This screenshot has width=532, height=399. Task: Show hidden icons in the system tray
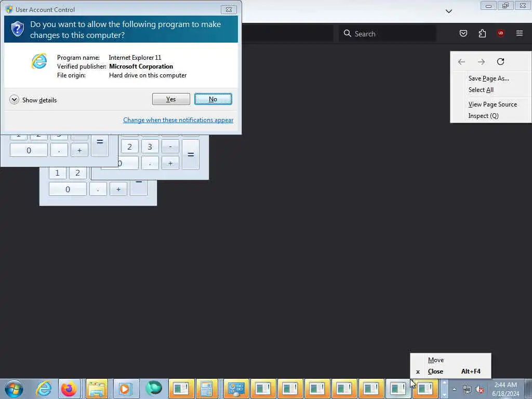(454, 390)
